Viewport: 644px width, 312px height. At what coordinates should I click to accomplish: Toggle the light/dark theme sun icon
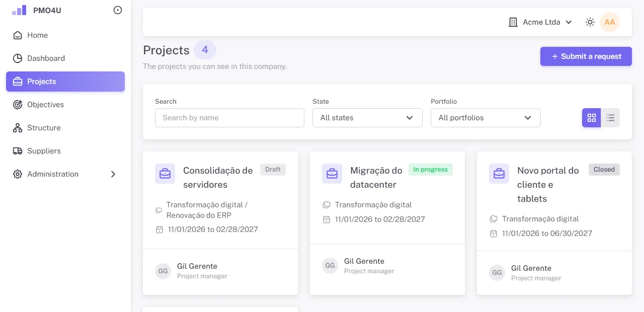click(590, 22)
